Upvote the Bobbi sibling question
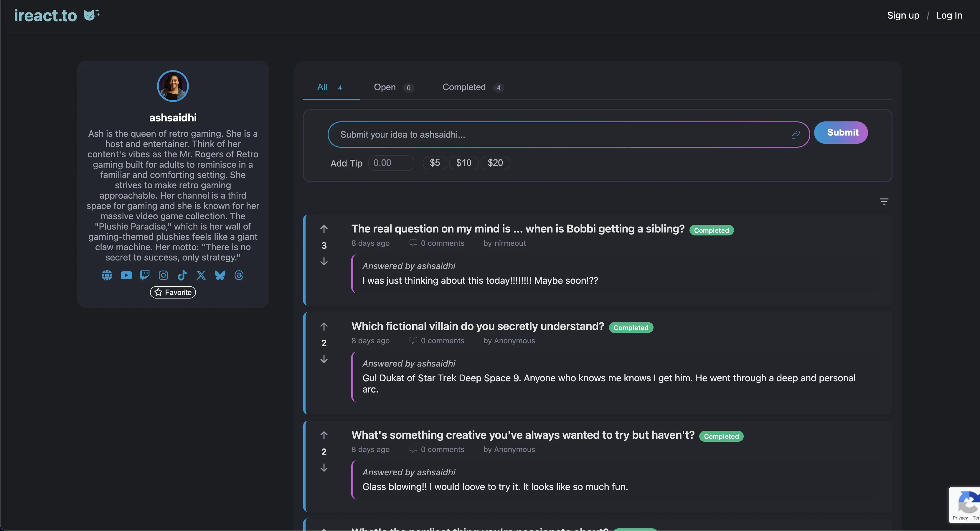Viewport: 980px width, 531px height. [324, 229]
